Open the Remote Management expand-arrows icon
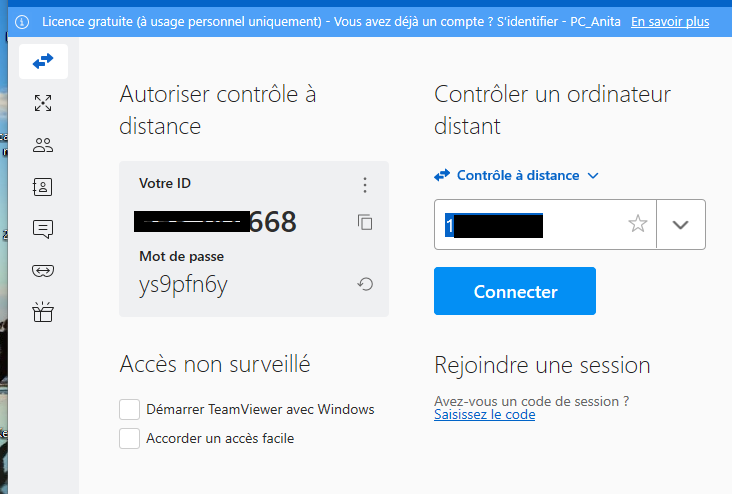Screen dimensions: 732x494 click(43, 103)
